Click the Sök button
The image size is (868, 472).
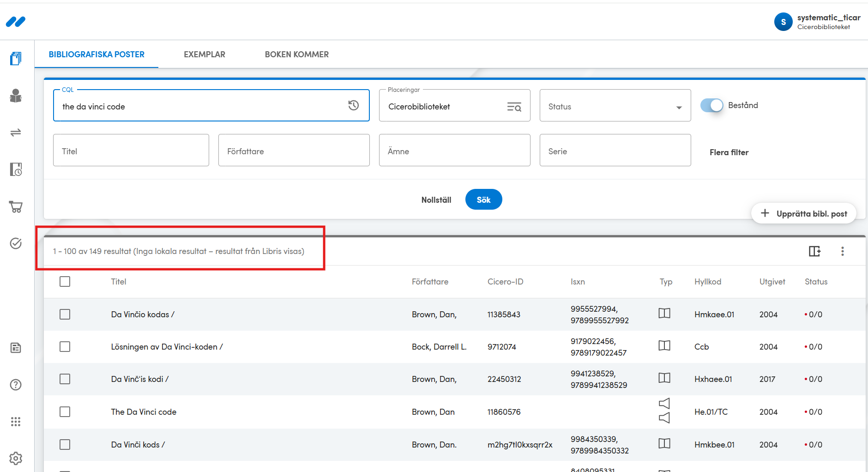[483, 200]
